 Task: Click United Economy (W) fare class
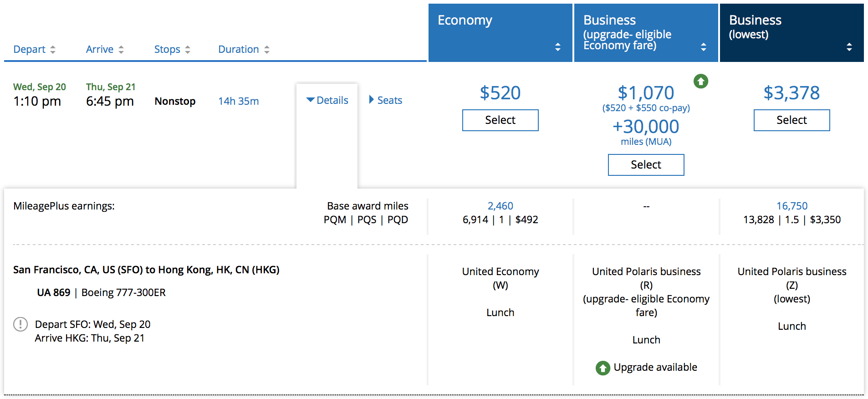tap(500, 278)
